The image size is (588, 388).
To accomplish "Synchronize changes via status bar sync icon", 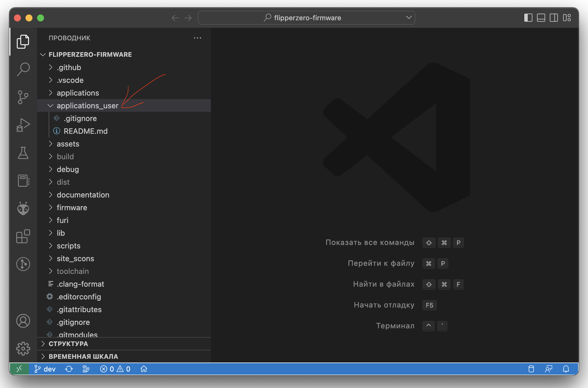I will coord(69,369).
